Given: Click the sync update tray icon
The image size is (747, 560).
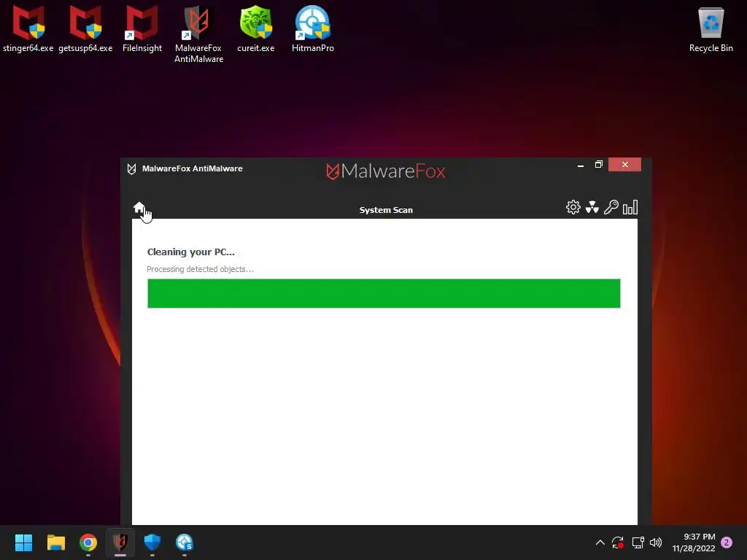Looking at the screenshot, I should point(618,542).
